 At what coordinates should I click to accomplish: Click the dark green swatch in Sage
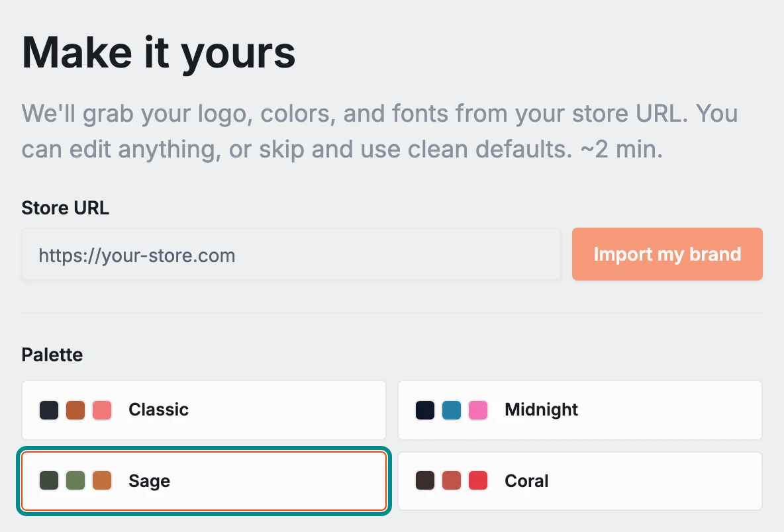point(49,480)
